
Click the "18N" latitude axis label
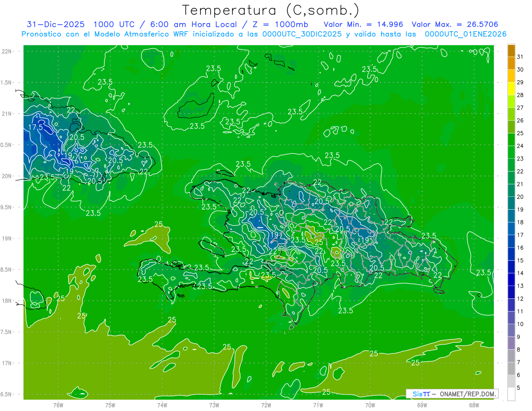click(x=7, y=301)
